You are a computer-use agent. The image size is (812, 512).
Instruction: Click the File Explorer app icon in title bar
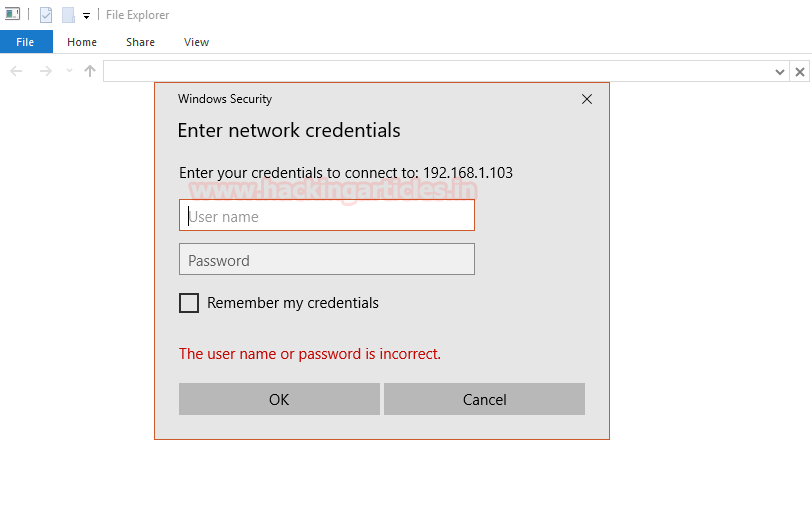[x=13, y=14]
